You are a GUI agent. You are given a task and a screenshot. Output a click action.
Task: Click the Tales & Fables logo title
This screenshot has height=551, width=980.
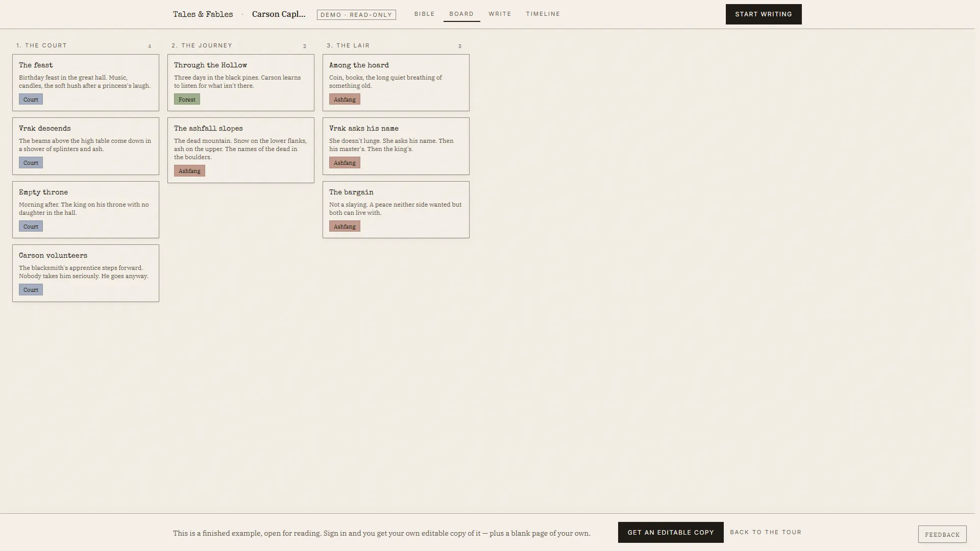[203, 14]
